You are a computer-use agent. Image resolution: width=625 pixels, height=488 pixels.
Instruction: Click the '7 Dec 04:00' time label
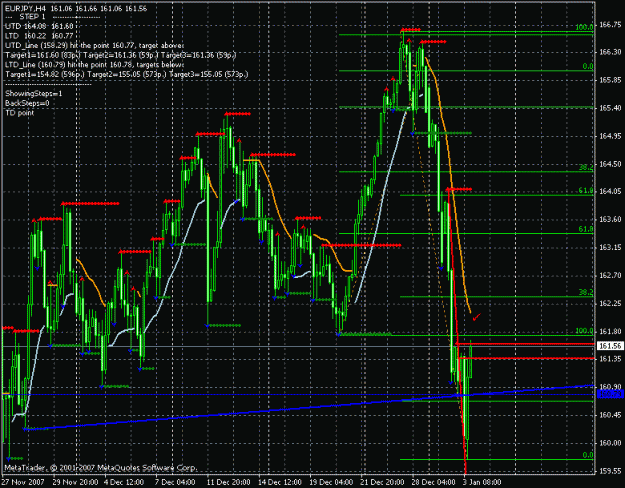175,482
